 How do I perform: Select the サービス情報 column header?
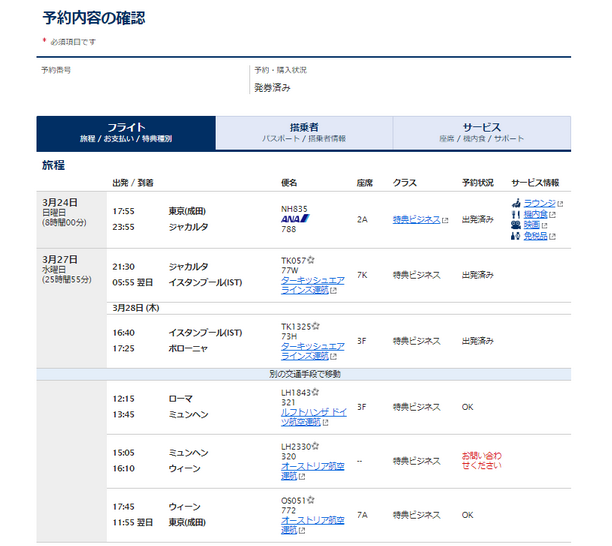pyautogui.click(x=535, y=183)
